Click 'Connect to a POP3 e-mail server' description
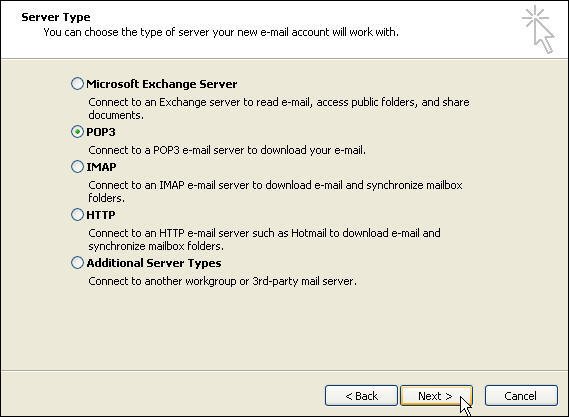Viewport: 569px width, 417px height. pyautogui.click(x=227, y=150)
